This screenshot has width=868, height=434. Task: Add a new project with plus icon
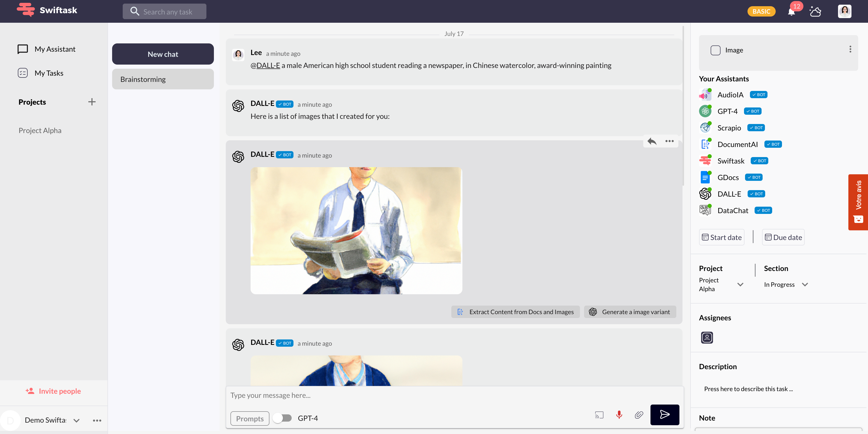click(x=92, y=102)
